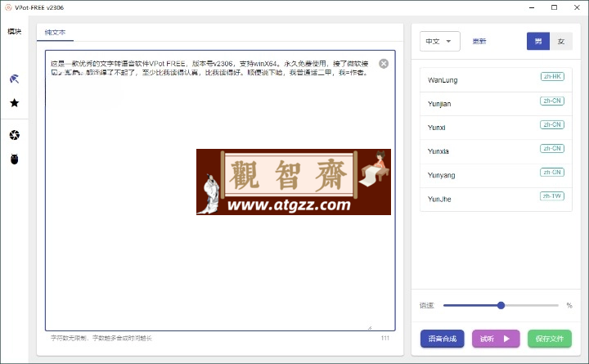
Task: Click the camera aperture icon in sidebar
Action: pyautogui.click(x=14, y=135)
